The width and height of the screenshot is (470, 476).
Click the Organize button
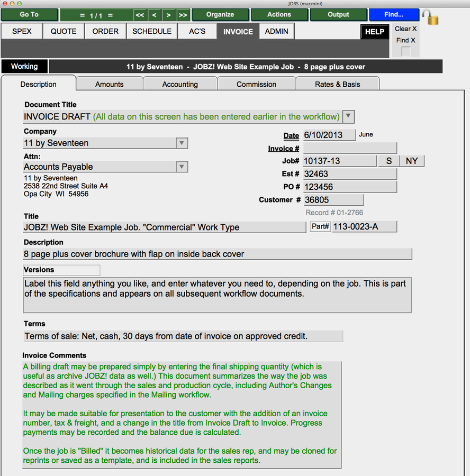(x=220, y=15)
